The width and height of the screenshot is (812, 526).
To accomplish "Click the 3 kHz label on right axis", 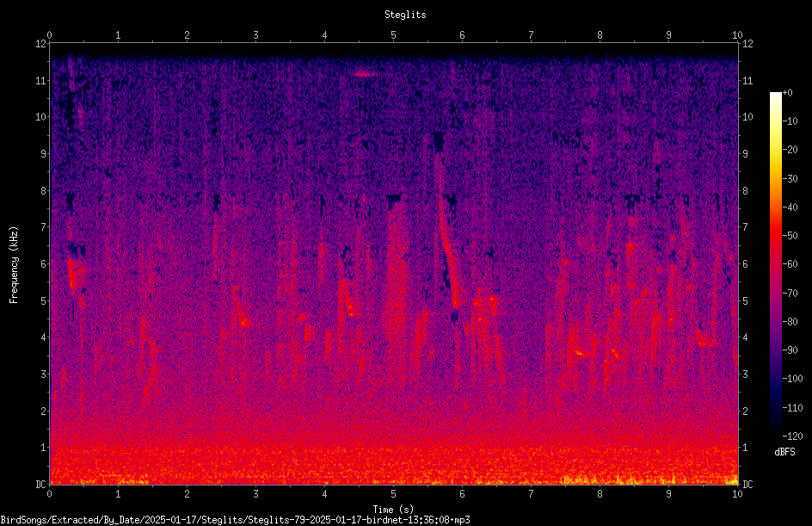I will pyautogui.click(x=745, y=374).
